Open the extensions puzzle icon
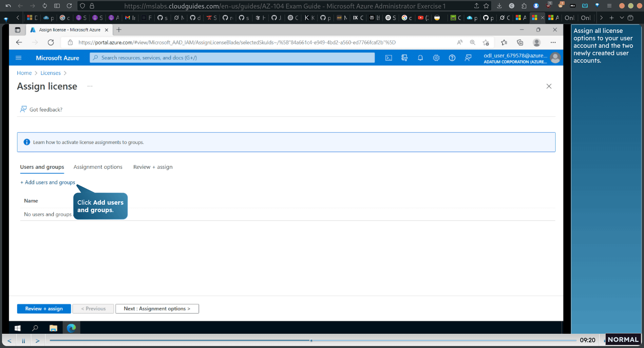Screen dimensions: 644x348 [524, 6]
